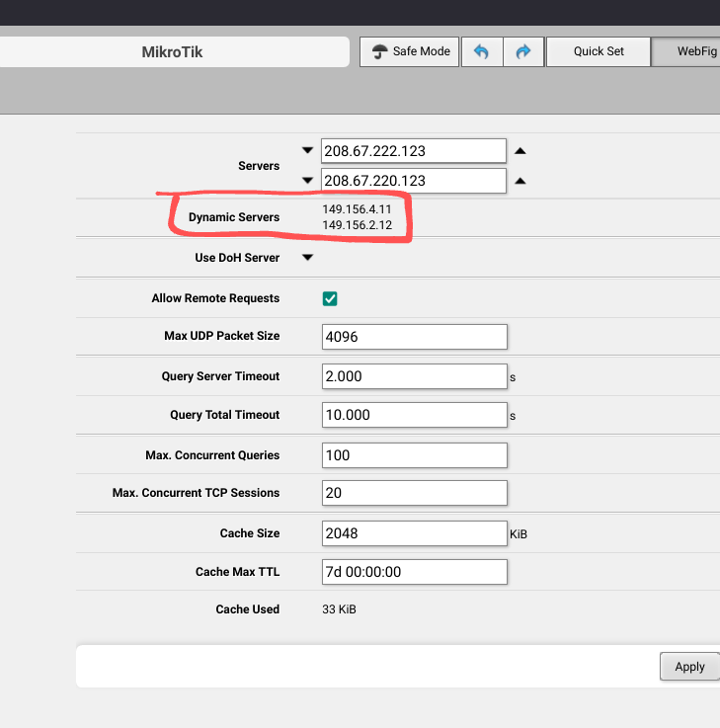Enable Safe Mode
720x728 pixels.
tap(409, 51)
